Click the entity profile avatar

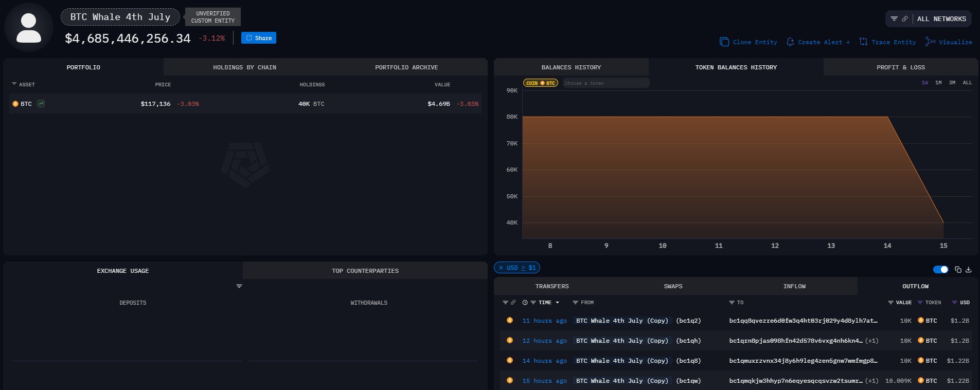tap(29, 28)
